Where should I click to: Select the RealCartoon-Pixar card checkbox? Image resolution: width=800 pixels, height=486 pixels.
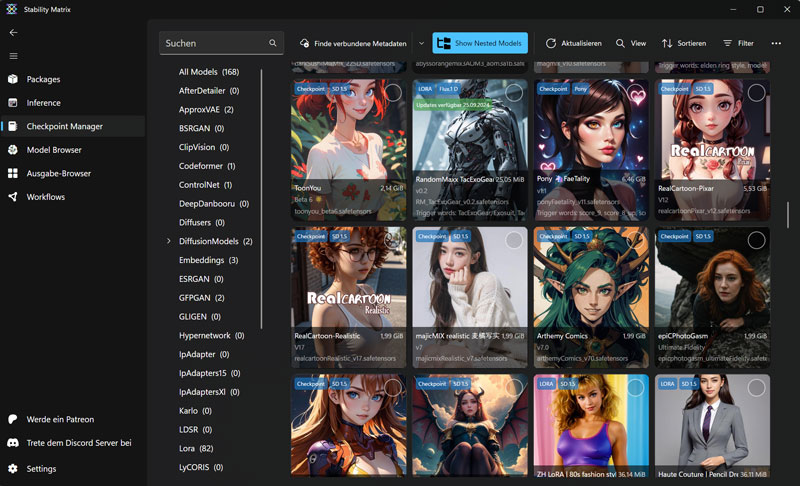click(x=756, y=93)
